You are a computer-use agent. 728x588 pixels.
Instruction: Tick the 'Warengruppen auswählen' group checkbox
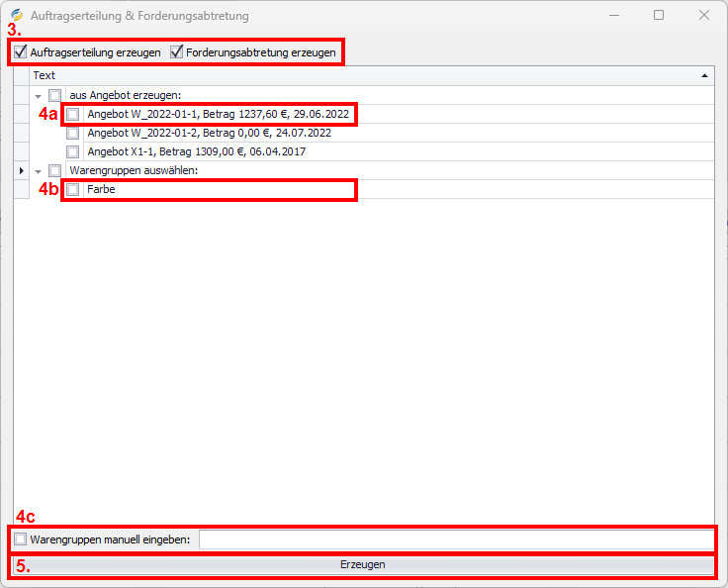click(55, 171)
